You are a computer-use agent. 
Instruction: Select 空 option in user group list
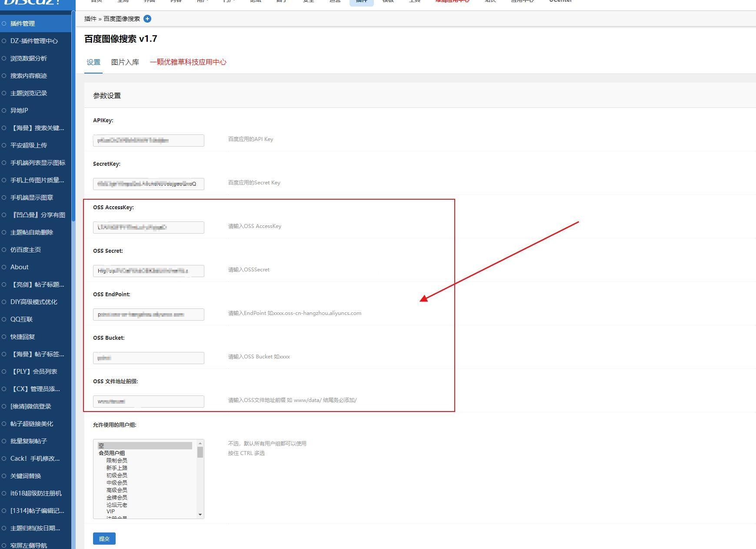point(145,445)
